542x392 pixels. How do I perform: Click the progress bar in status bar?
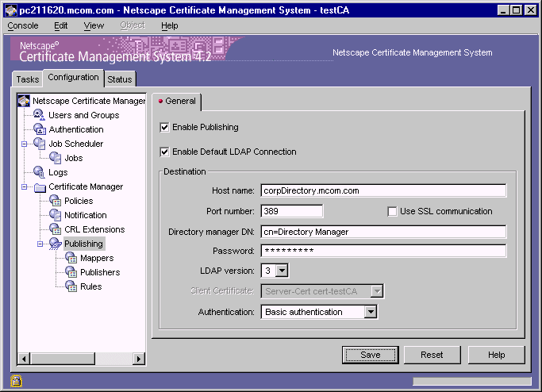[472, 381]
